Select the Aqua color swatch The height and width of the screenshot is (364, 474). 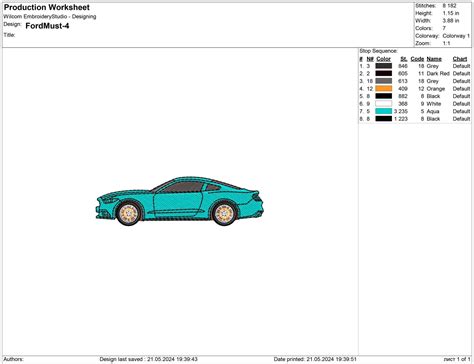(384, 111)
